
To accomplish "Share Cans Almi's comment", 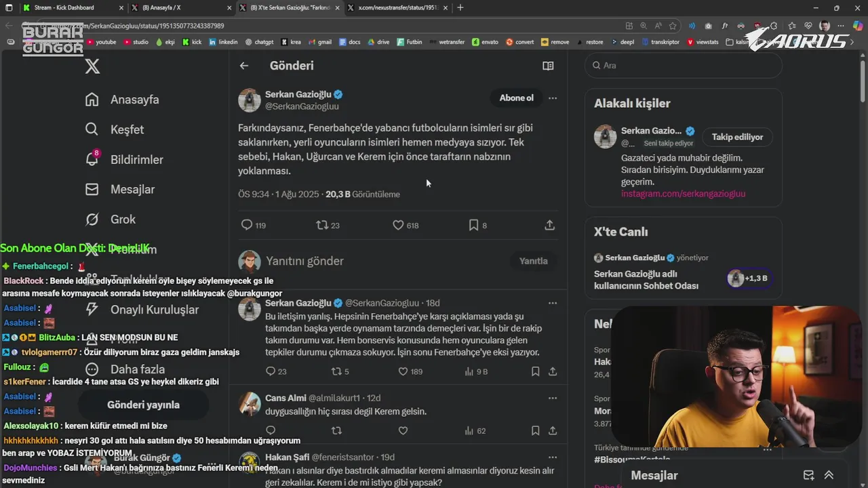I will tap(553, 430).
